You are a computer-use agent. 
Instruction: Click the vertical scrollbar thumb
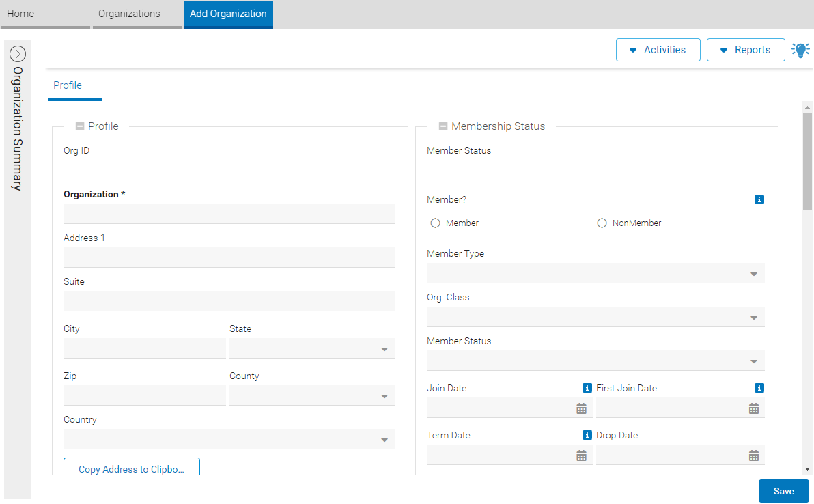(x=807, y=161)
